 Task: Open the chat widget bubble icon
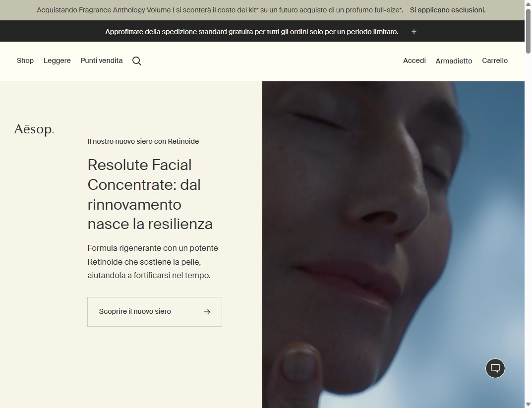coord(495,368)
